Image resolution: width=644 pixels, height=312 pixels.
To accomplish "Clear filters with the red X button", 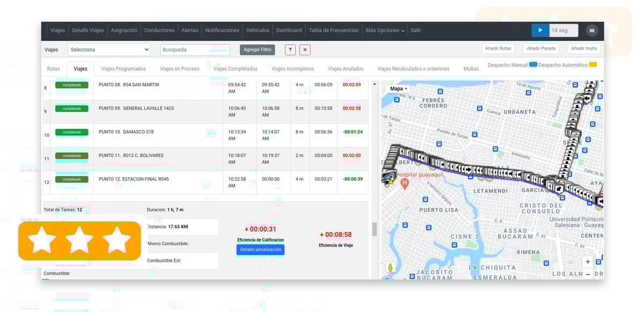I will tap(305, 50).
